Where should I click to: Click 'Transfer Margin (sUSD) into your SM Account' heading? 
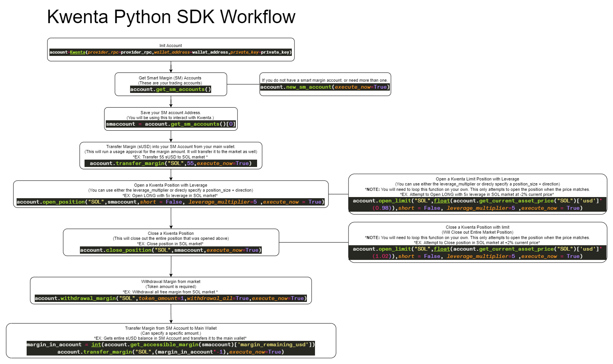click(171, 147)
